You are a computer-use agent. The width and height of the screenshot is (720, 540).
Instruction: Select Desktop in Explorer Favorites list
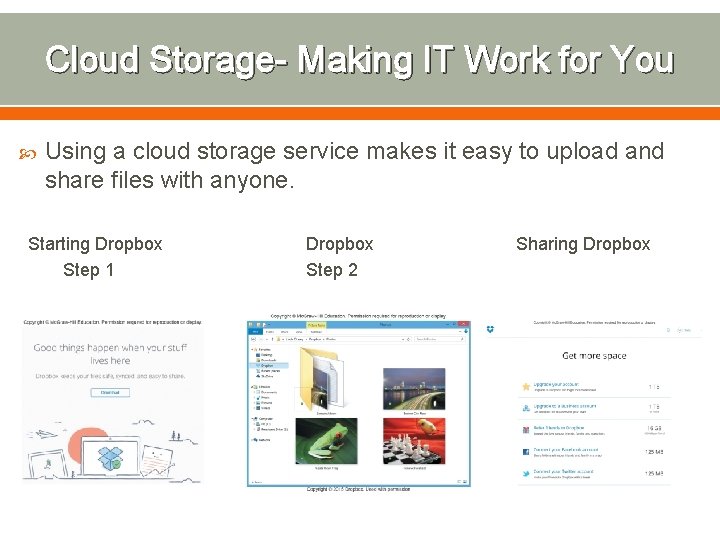point(266,355)
